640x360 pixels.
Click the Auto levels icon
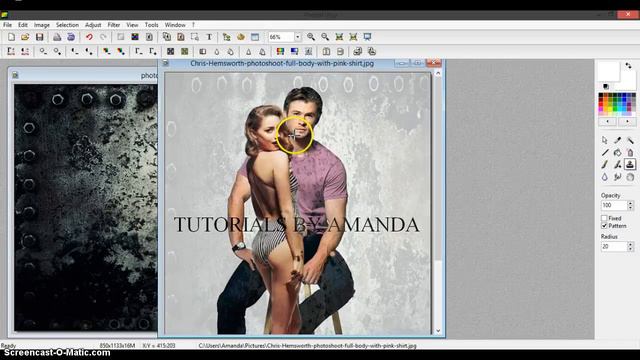point(11,51)
